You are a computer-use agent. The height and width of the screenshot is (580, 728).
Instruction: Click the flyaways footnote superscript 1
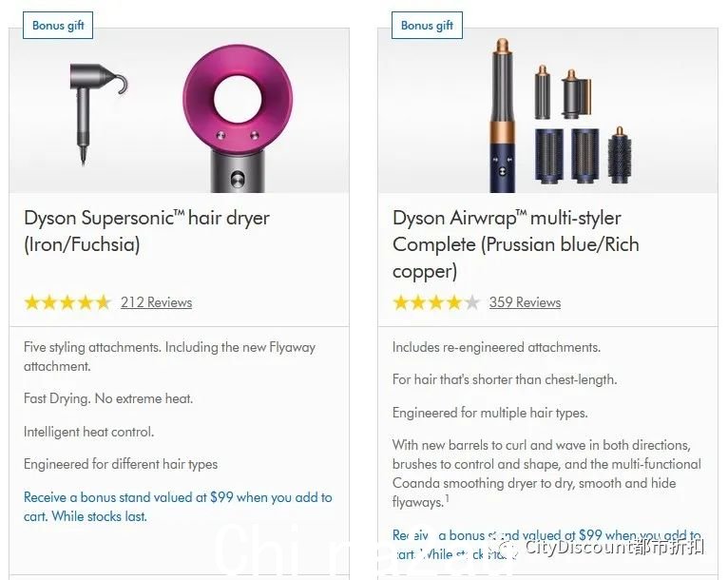pyautogui.click(x=447, y=498)
